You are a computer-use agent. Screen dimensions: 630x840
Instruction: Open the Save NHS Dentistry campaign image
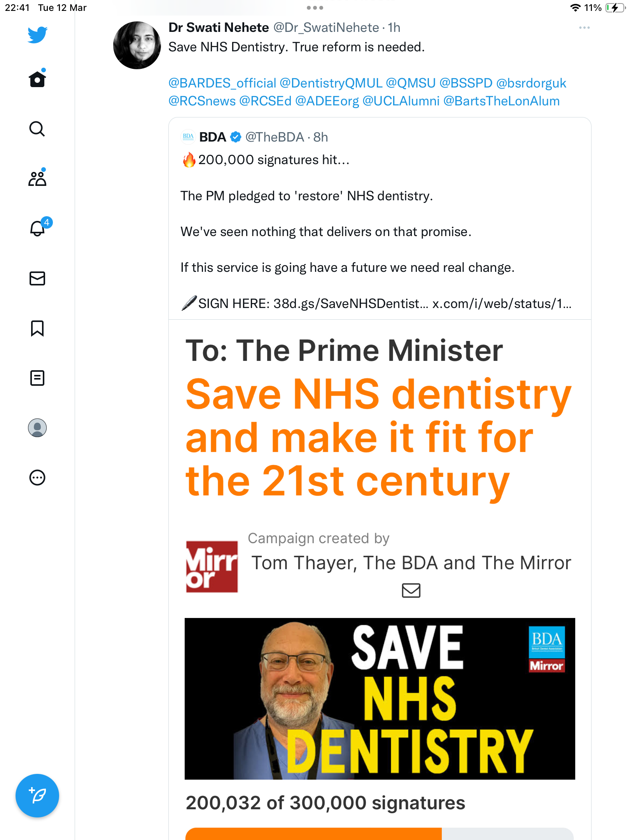coord(380,698)
